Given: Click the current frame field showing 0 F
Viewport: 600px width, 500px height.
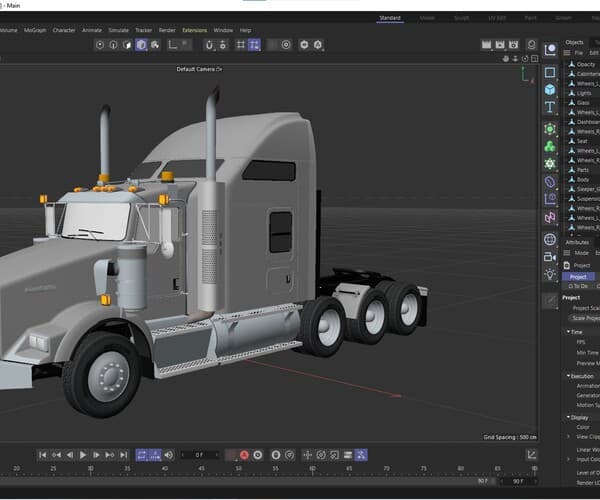Looking at the screenshot, I should (x=199, y=455).
